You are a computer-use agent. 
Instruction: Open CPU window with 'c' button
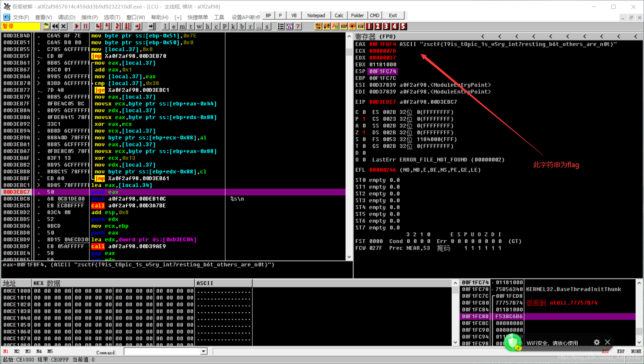click(x=216, y=26)
